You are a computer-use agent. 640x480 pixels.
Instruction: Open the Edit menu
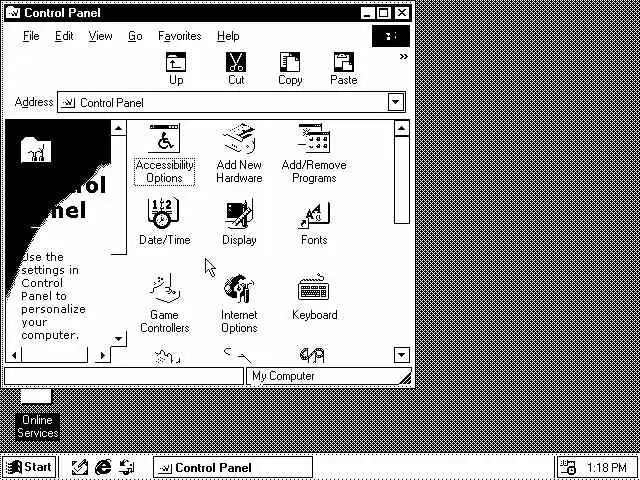click(x=64, y=36)
